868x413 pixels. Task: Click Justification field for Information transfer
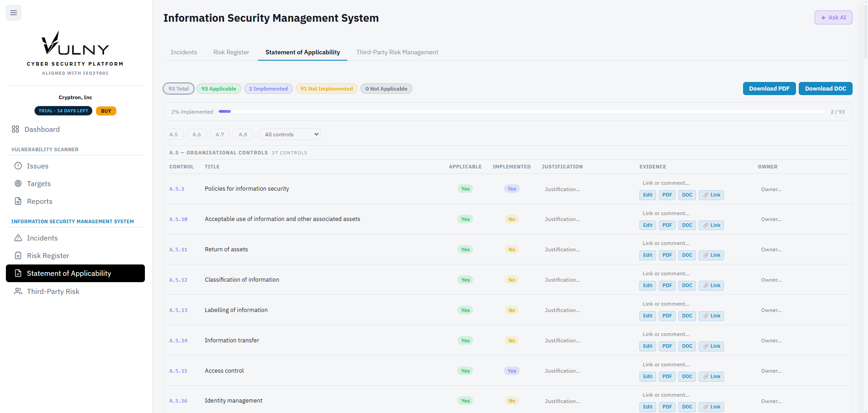(586, 341)
